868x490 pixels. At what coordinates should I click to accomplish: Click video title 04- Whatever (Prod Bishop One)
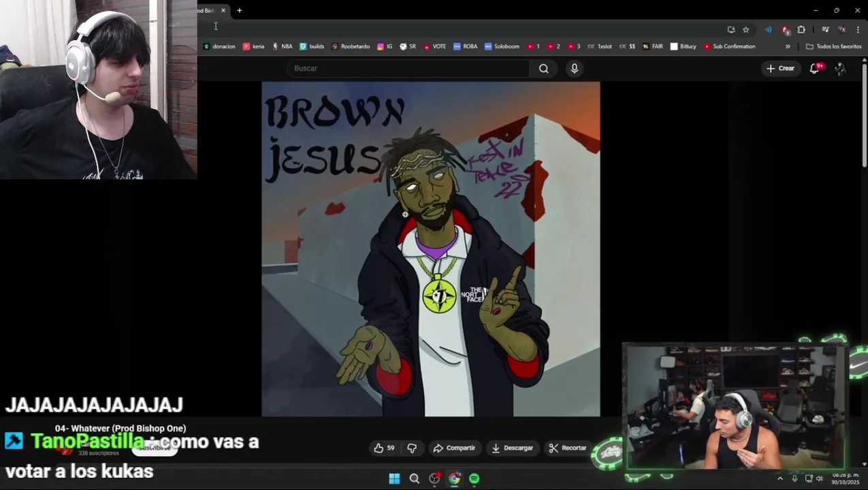120,428
